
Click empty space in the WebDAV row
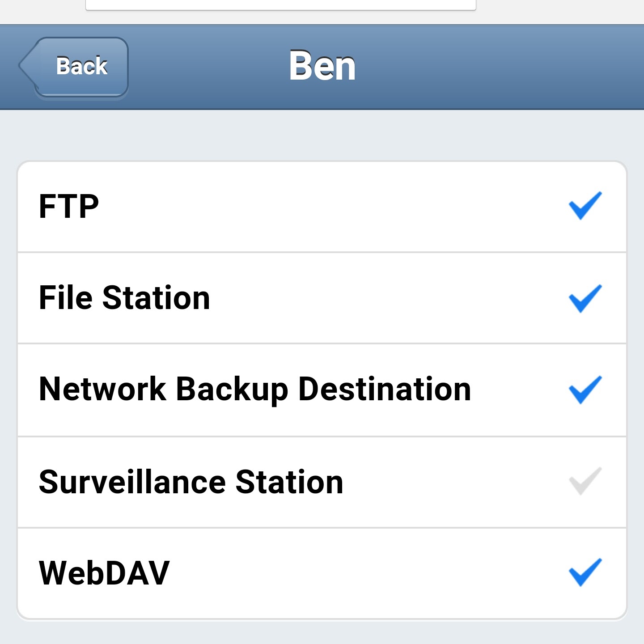coord(358,573)
